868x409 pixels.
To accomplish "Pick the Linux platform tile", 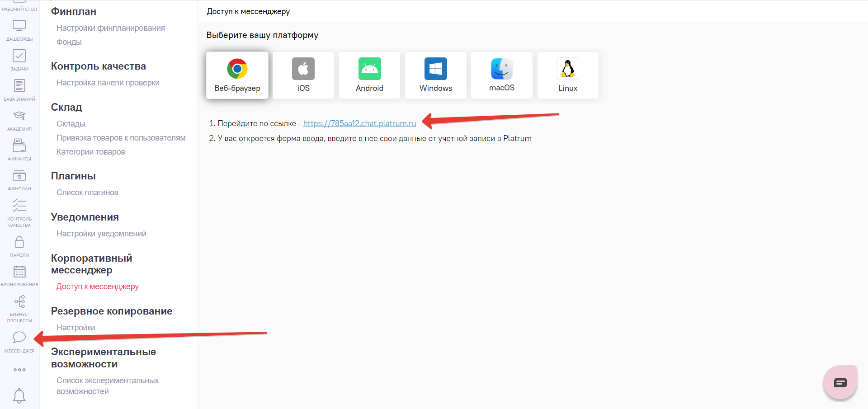I will click(568, 75).
